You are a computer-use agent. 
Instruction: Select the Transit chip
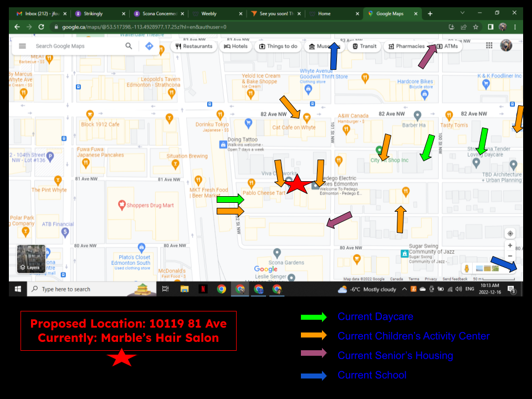pyautogui.click(x=365, y=46)
